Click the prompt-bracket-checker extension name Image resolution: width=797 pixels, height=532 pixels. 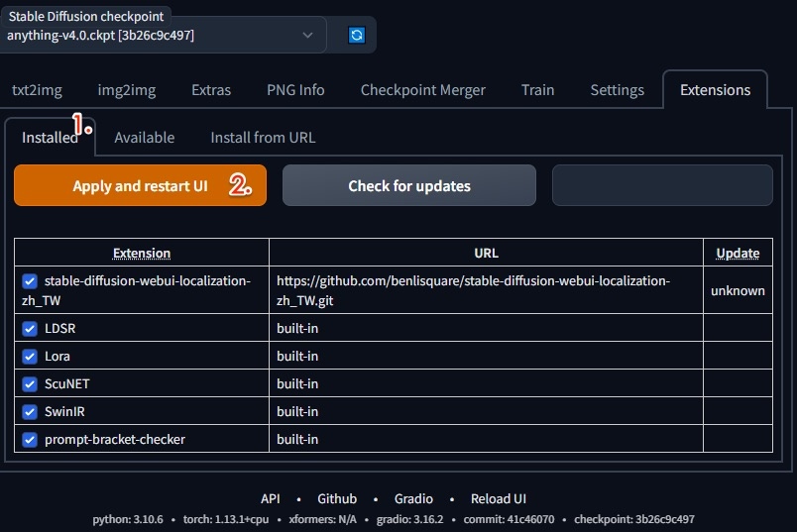tap(115, 439)
